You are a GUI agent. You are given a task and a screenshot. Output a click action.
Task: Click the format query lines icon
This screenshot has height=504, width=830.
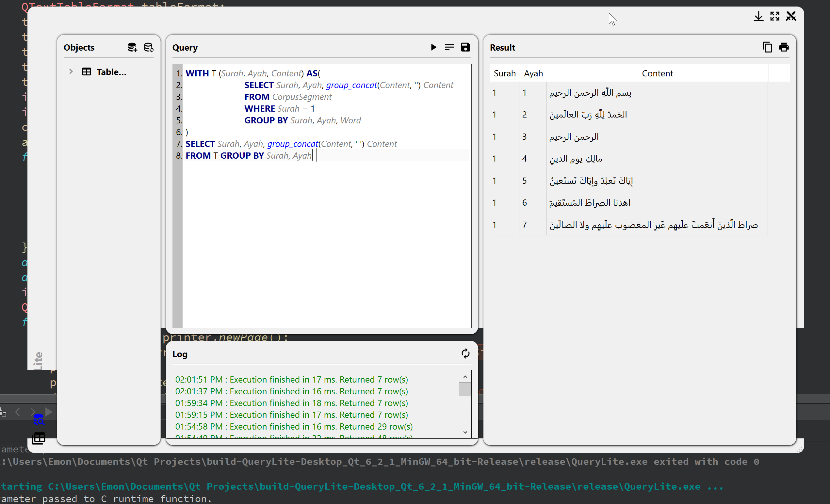(449, 47)
